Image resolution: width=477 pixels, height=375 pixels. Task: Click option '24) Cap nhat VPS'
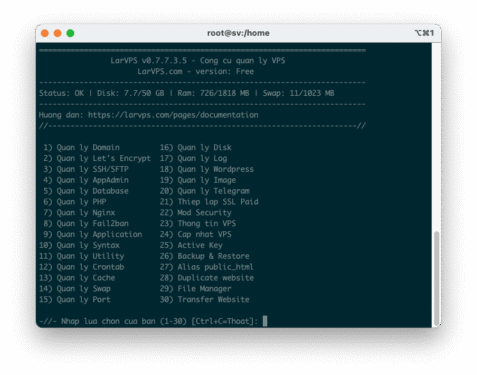195,234
